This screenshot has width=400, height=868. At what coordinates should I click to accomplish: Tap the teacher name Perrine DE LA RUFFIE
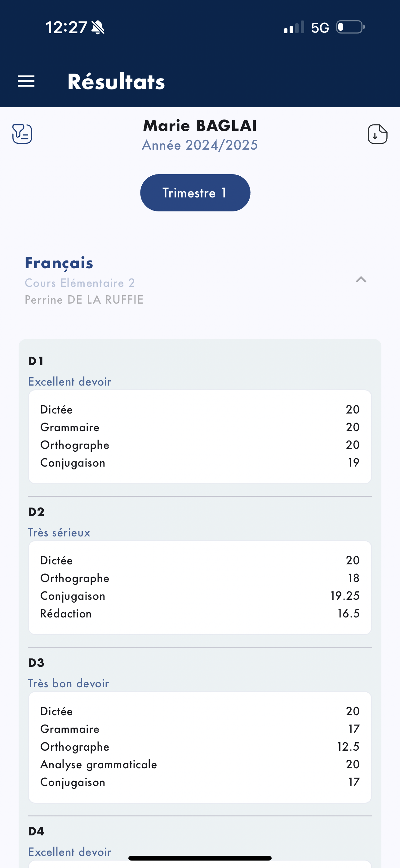[84, 300]
